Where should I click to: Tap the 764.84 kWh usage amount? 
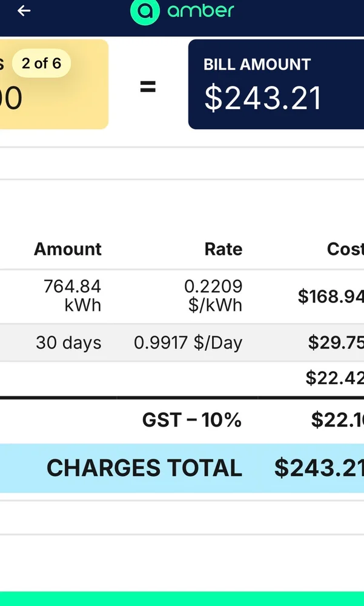tap(72, 296)
